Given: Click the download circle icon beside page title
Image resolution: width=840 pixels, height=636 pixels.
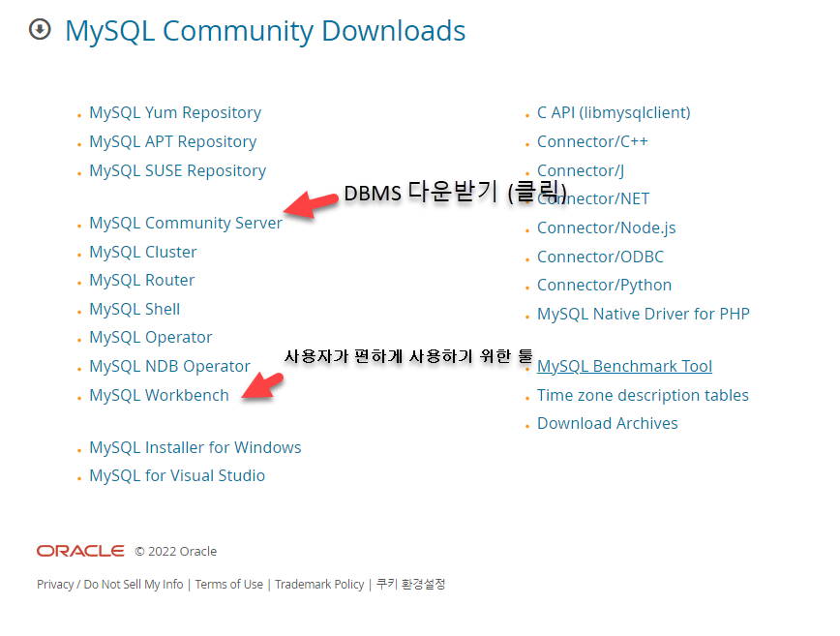Looking at the screenshot, I should click(40, 29).
